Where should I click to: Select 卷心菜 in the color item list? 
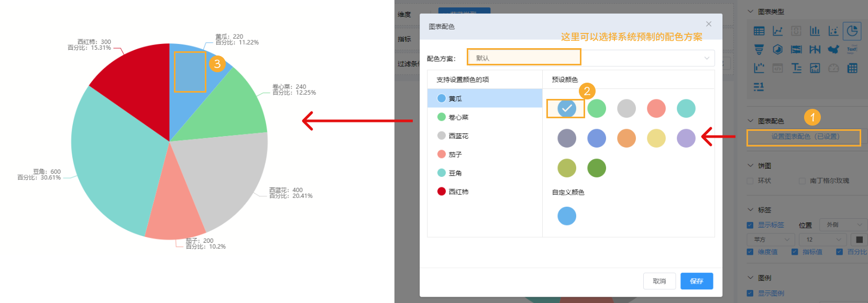point(485,117)
